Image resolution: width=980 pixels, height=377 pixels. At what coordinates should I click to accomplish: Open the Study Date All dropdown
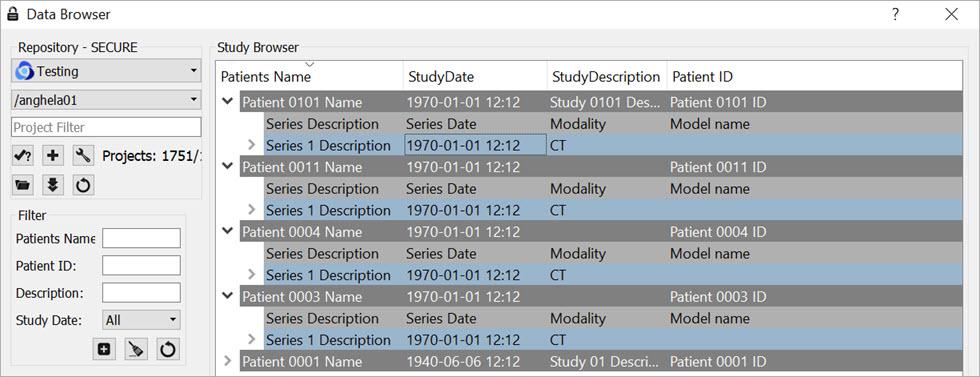click(141, 320)
